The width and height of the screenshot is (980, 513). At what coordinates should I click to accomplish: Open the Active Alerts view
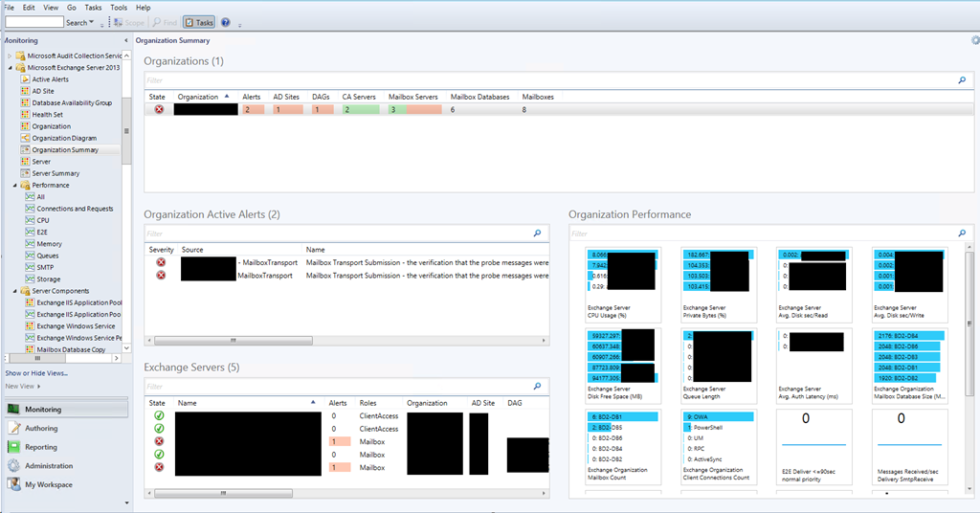tap(50, 79)
